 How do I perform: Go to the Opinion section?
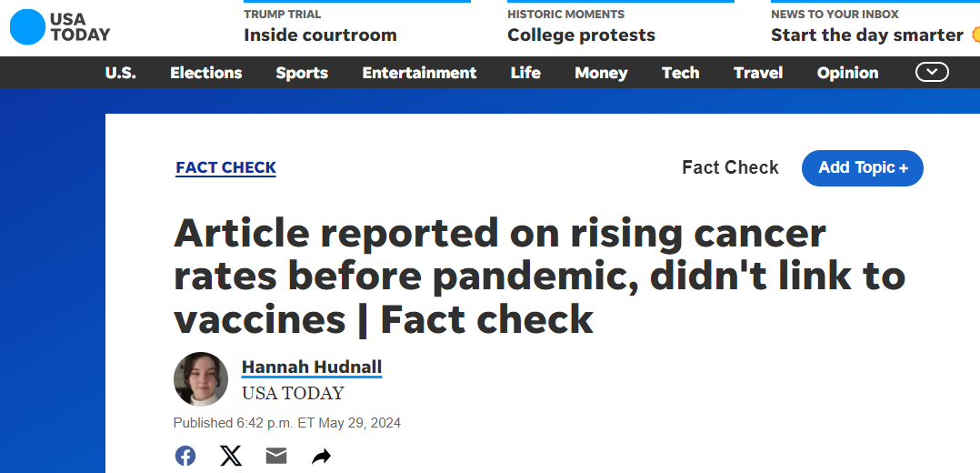(847, 73)
